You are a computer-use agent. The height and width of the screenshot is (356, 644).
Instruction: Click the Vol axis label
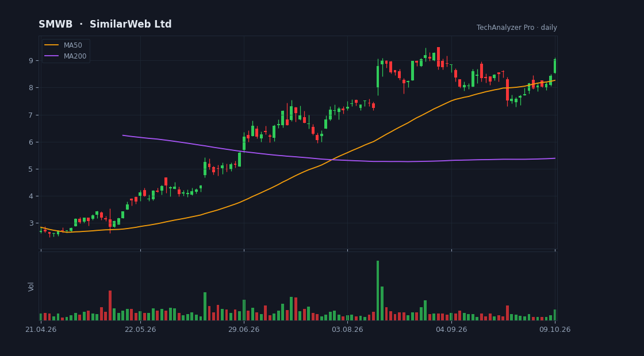point(31,287)
